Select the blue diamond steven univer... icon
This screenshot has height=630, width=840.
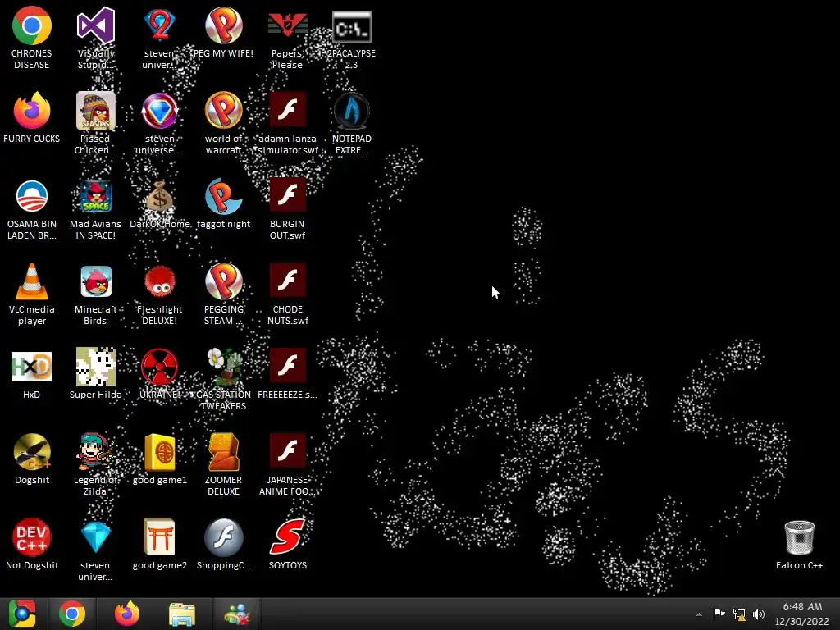pos(95,537)
